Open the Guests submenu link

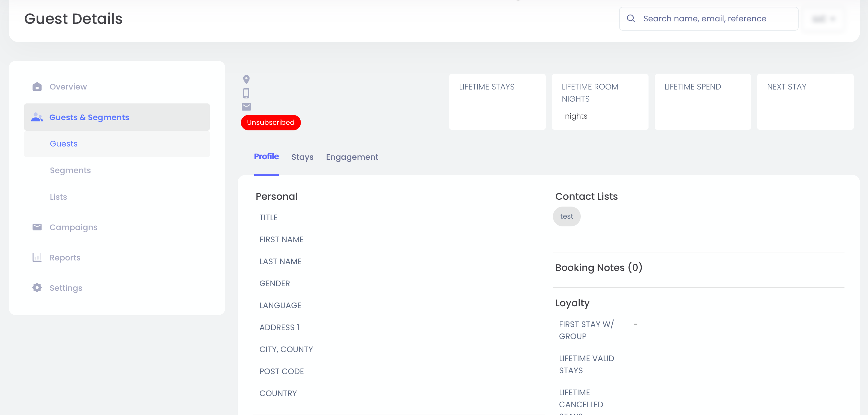pos(63,144)
